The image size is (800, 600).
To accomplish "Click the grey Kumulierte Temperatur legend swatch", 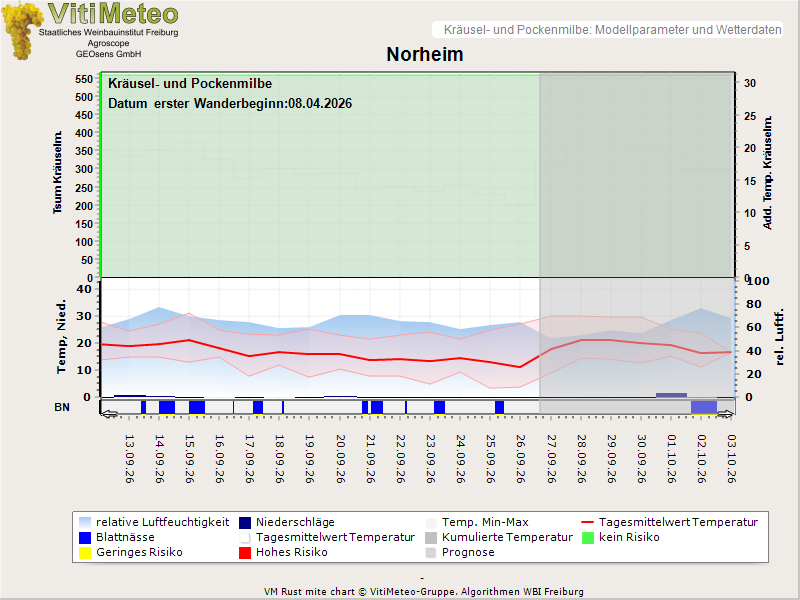I will (x=431, y=538).
